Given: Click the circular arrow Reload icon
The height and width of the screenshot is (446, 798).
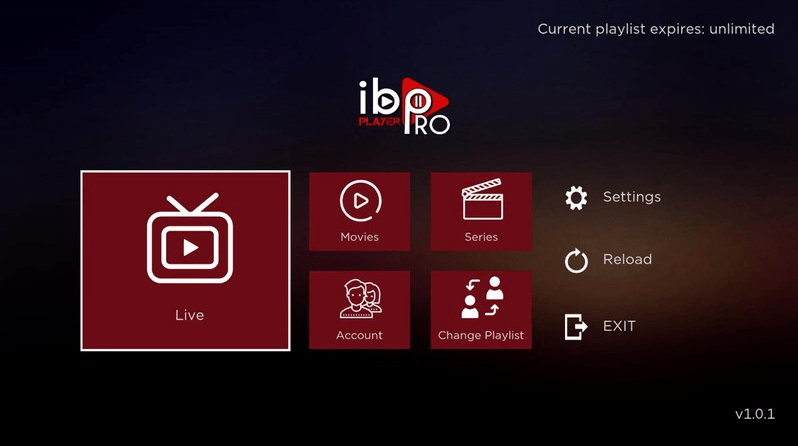Looking at the screenshot, I should click(576, 261).
